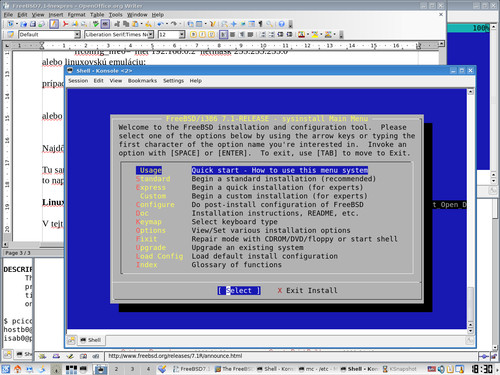Click the Home folder icon on panel

pos(17,369)
